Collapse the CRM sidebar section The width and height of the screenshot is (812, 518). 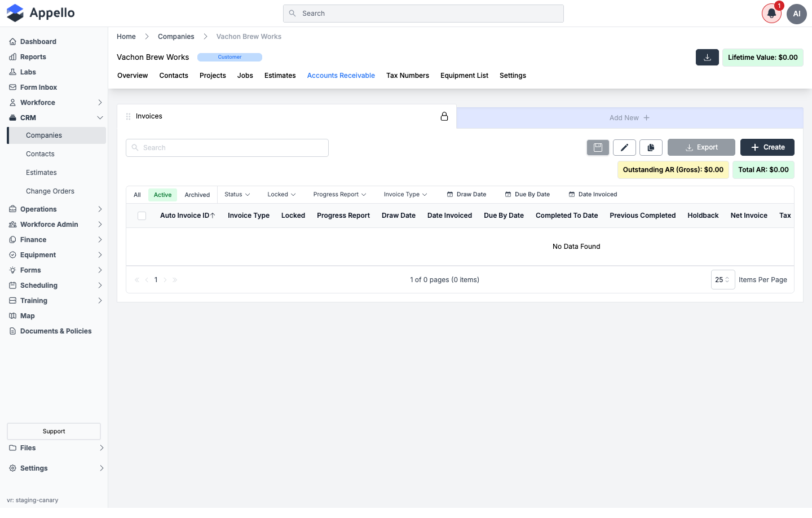pos(56,118)
